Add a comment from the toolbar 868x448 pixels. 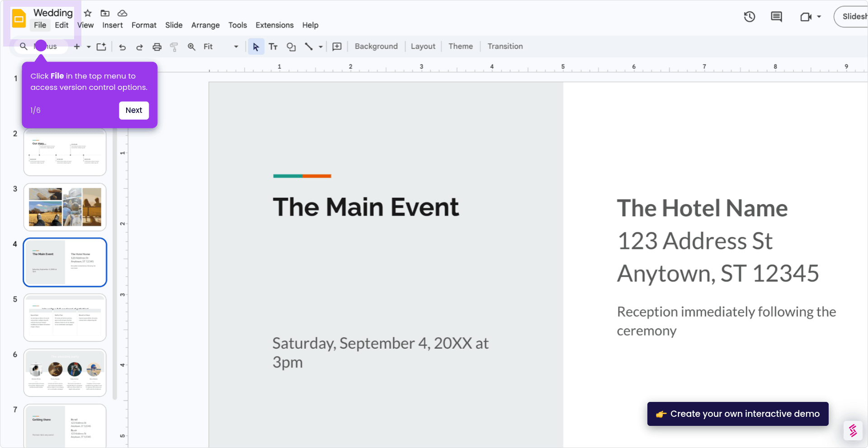tap(337, 47)
